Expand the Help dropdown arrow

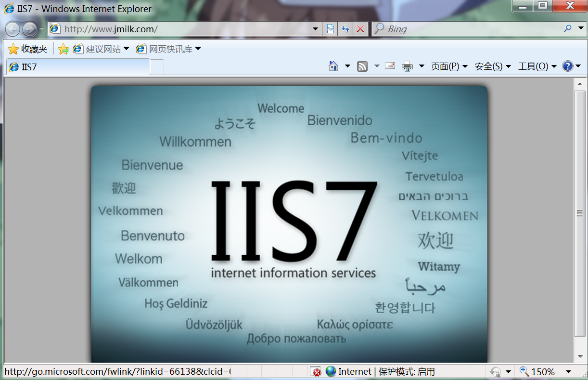click(x=579, y=66)
